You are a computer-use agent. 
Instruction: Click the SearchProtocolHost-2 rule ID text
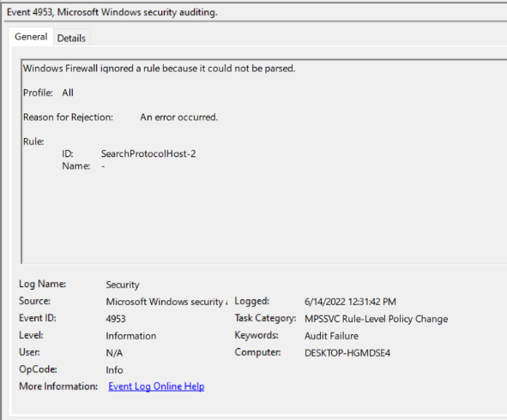pos(148,153)
